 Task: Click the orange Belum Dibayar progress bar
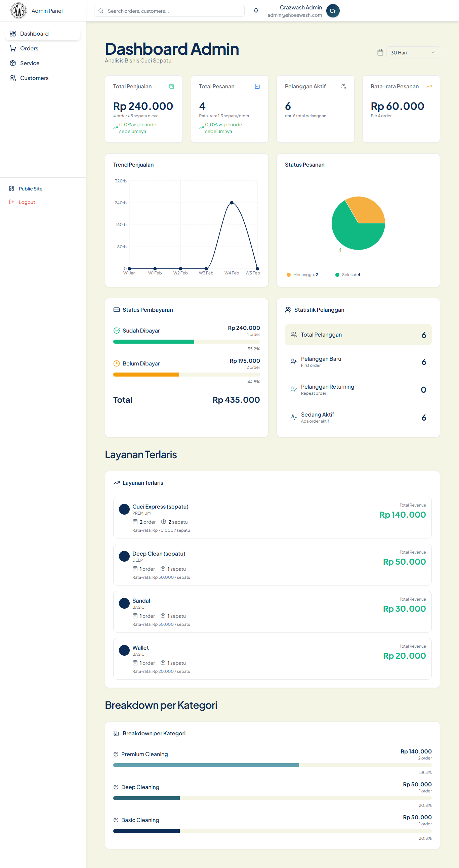pos(146,375)
